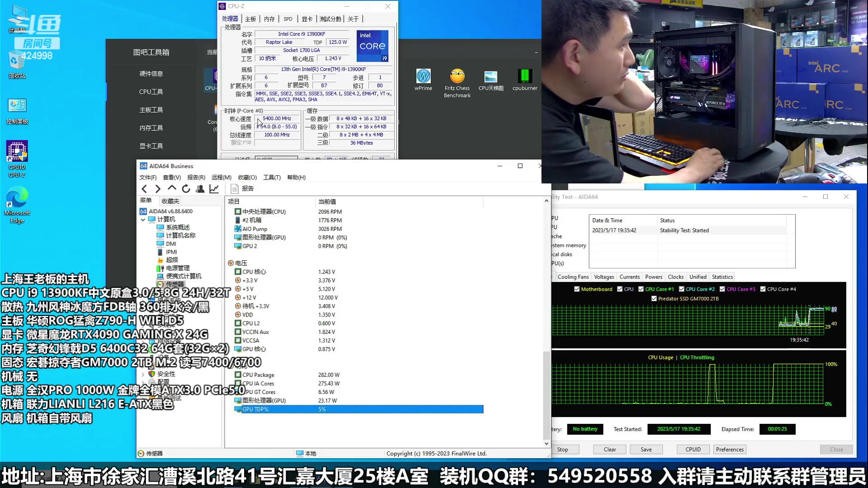Switch to the Voltages tab
The height and width of the screenshot is (488, 868).
604,277
